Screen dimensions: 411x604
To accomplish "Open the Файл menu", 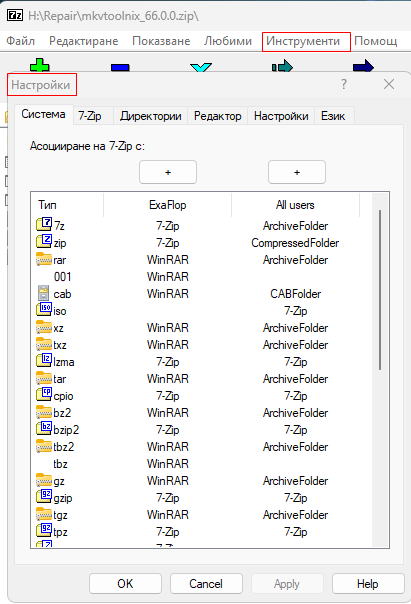I will [20, 41].
